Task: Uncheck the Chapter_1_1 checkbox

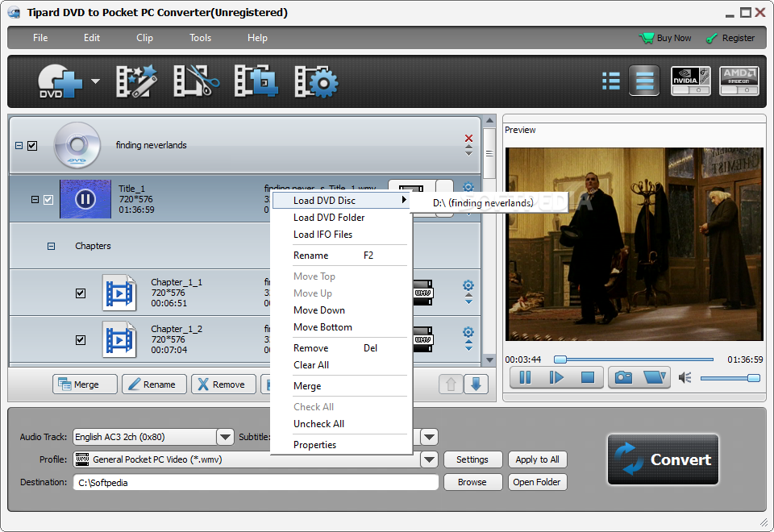Action: (x=81, y=293)
